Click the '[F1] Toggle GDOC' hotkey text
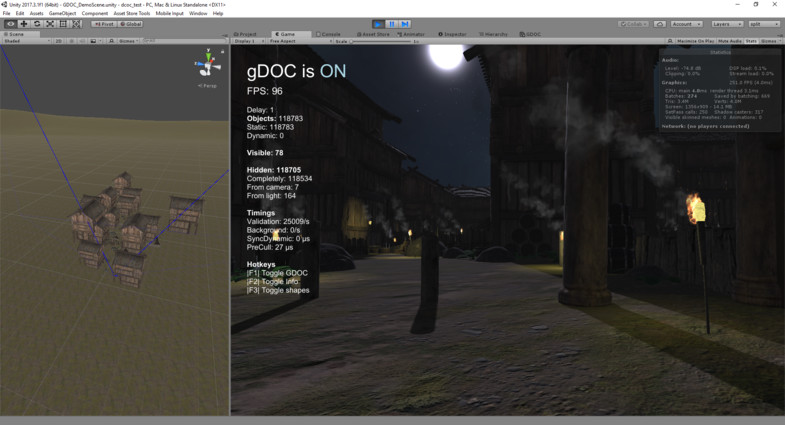This screenshot has height=425, width=785. pos(277,273)
